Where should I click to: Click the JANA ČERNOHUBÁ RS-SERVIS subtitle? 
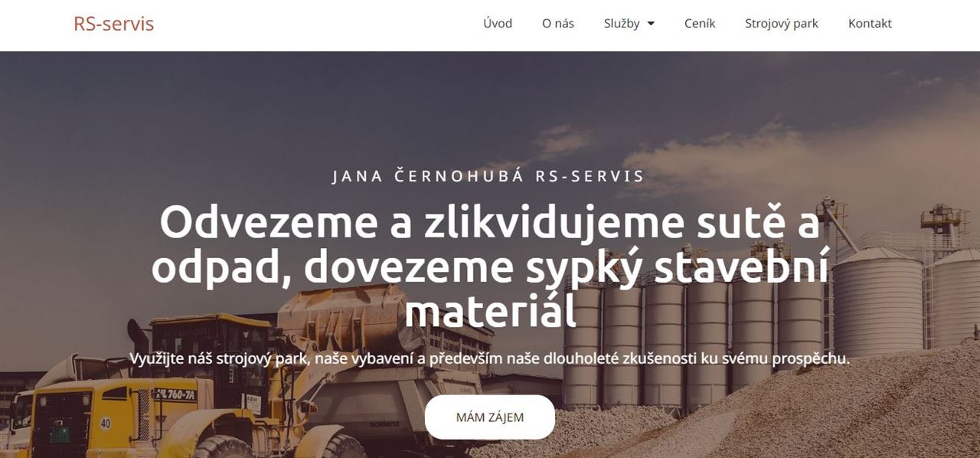tap(488, 176)
